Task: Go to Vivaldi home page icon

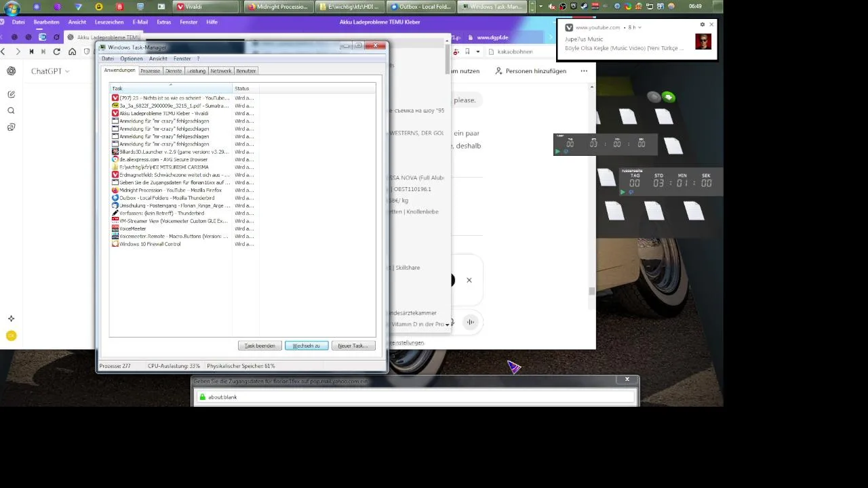Action: 72,52
